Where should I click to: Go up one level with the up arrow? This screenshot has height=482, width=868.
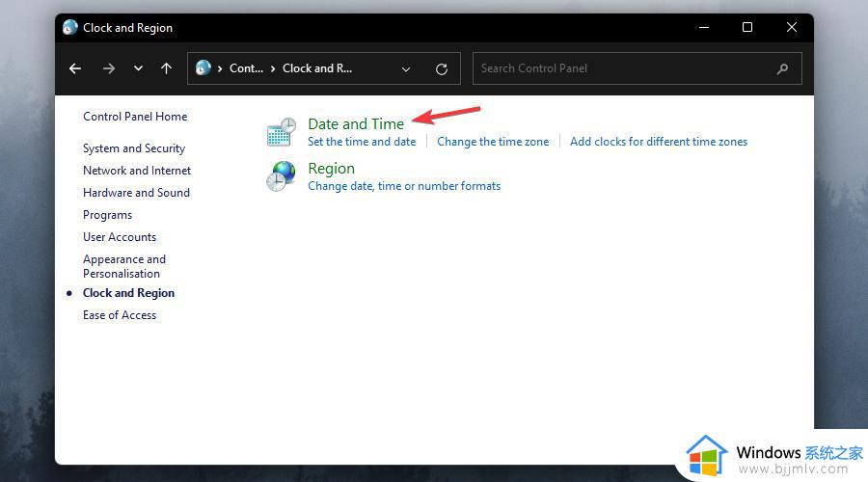[166, 68]
